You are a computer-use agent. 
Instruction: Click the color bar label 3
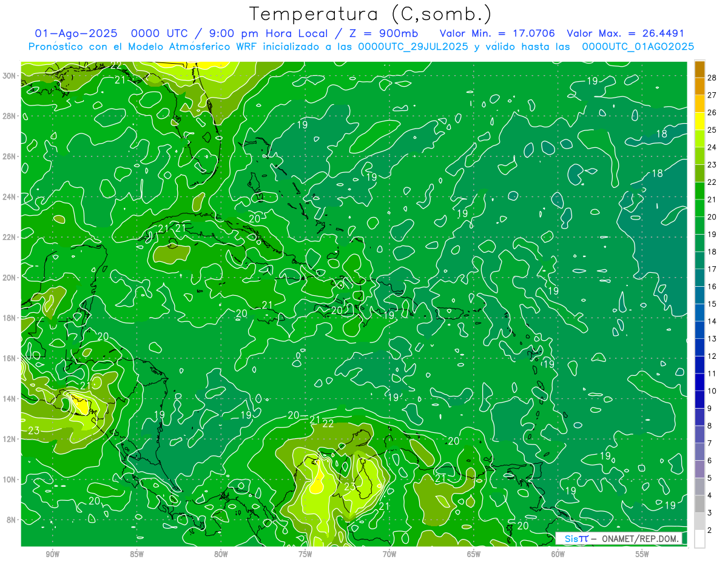click(710, 513)
